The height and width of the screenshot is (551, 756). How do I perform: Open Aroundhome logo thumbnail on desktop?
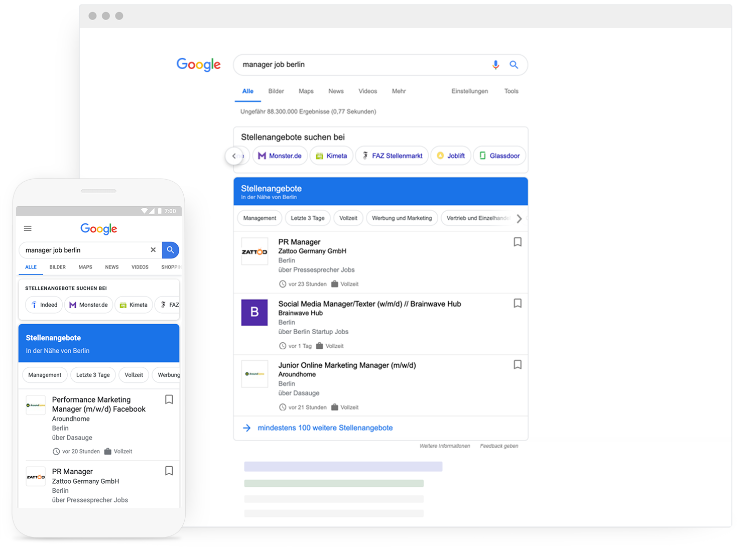pyautogui.click(x=255, y=374)
